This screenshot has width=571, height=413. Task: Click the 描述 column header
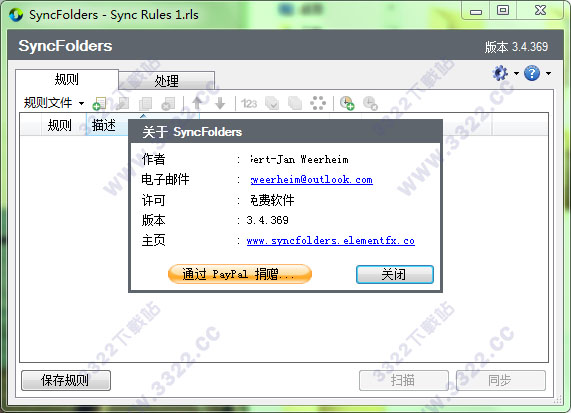[x=106, y=125]
